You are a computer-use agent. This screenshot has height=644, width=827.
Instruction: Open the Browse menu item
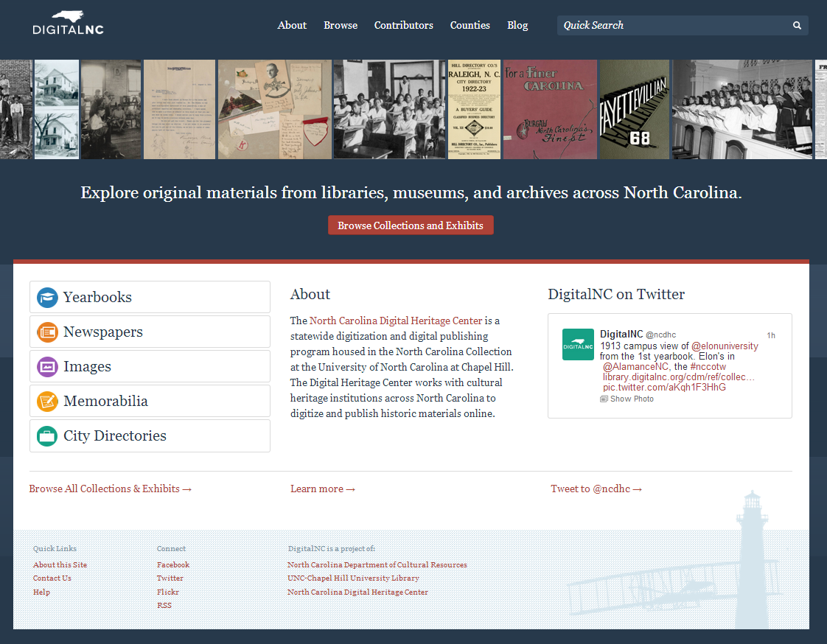coord(341,25)
